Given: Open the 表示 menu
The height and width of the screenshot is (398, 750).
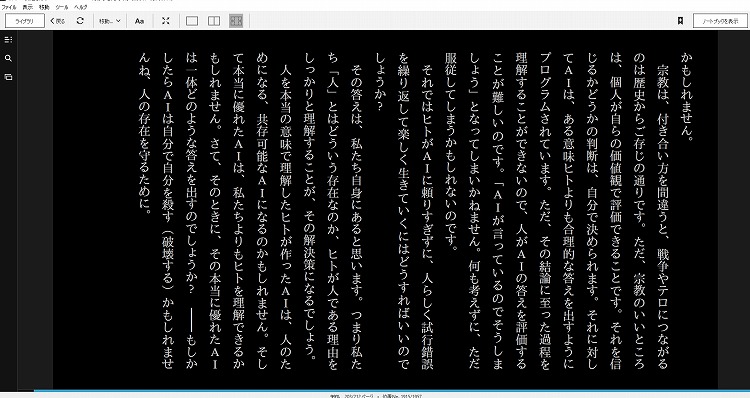Looking at the screenshot, I should click(x=28, y=8).
